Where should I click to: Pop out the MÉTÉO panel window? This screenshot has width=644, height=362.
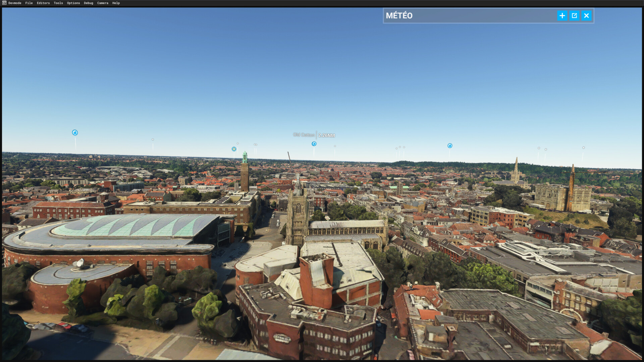574,15
